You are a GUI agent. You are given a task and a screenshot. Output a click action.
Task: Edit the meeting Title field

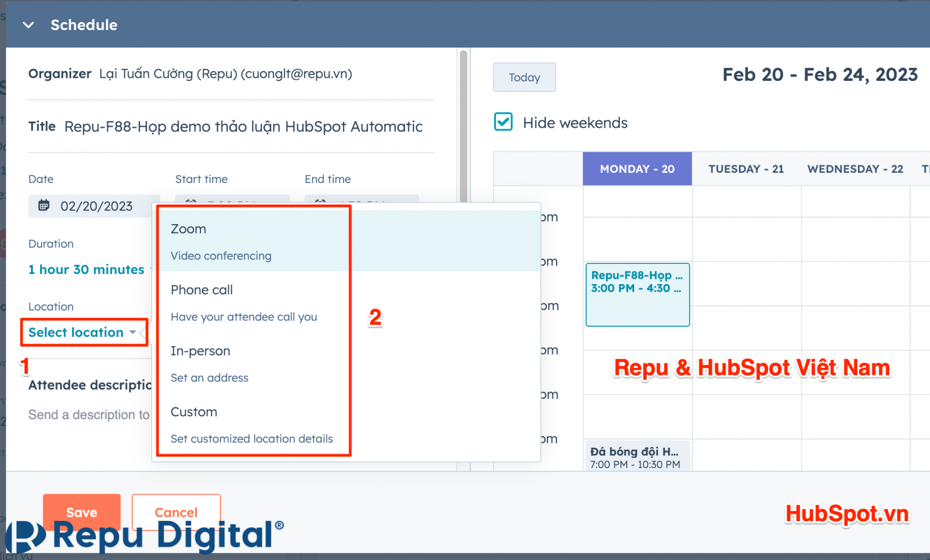point(243,127)
